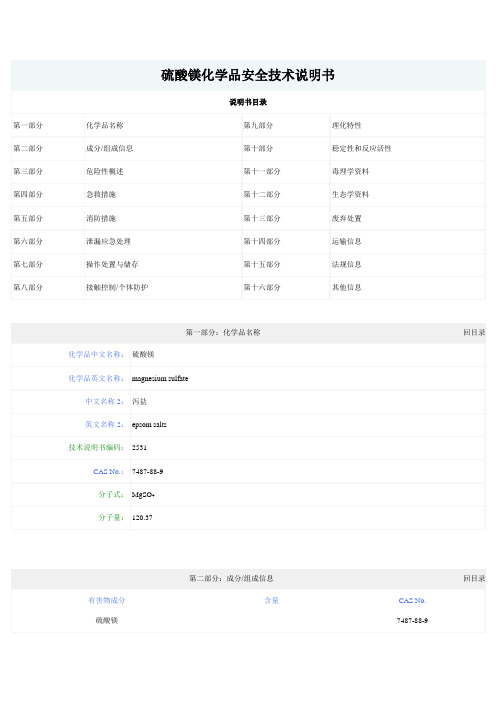Select 第十六部分 in the contents table

click(262, 287)
